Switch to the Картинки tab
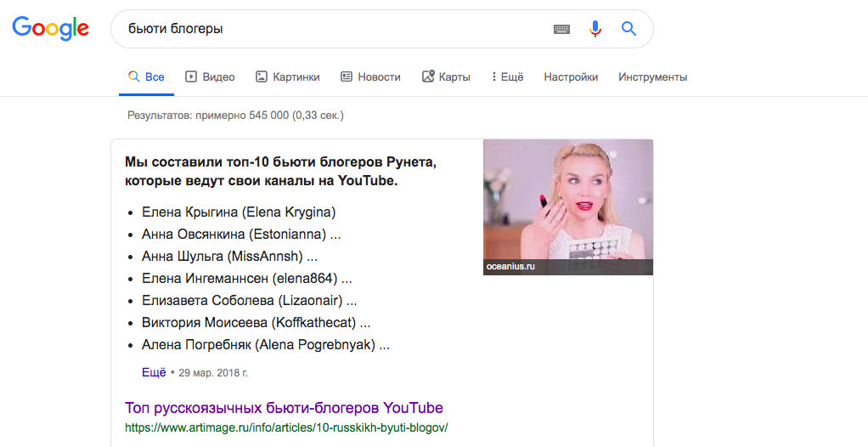Viewport: 868px width, 447px height. (x=287, y=77)
